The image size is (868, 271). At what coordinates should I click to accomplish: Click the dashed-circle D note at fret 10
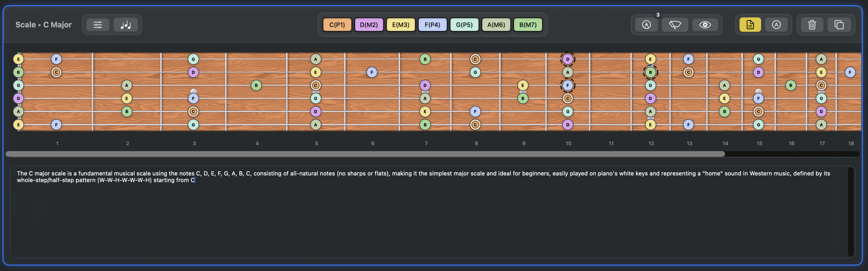tap(568, 59)
